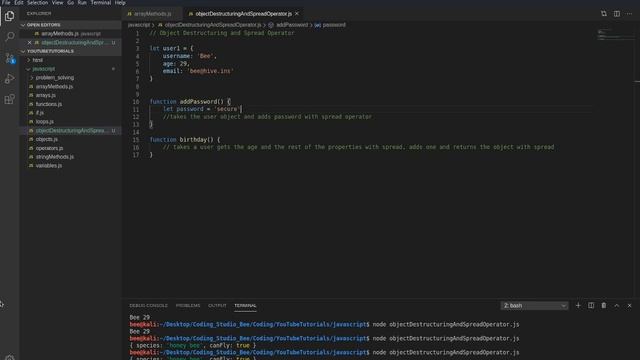Open Run and Debug view

point(9,78)
